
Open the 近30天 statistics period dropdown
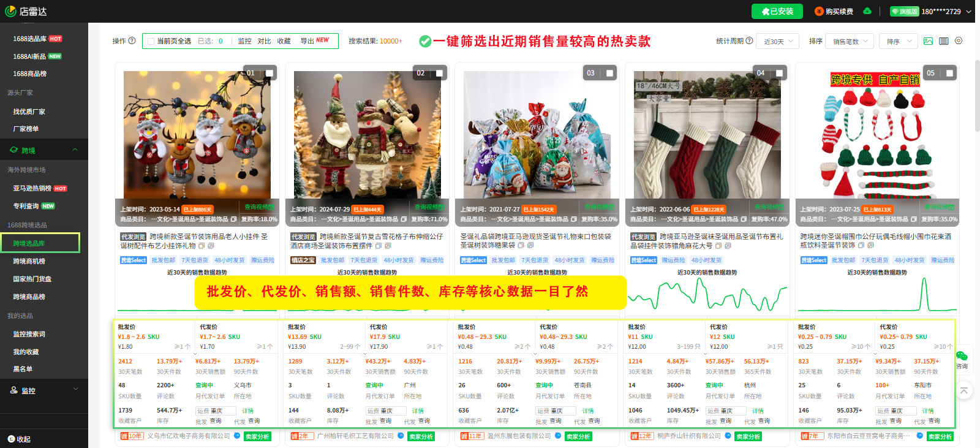777,42
